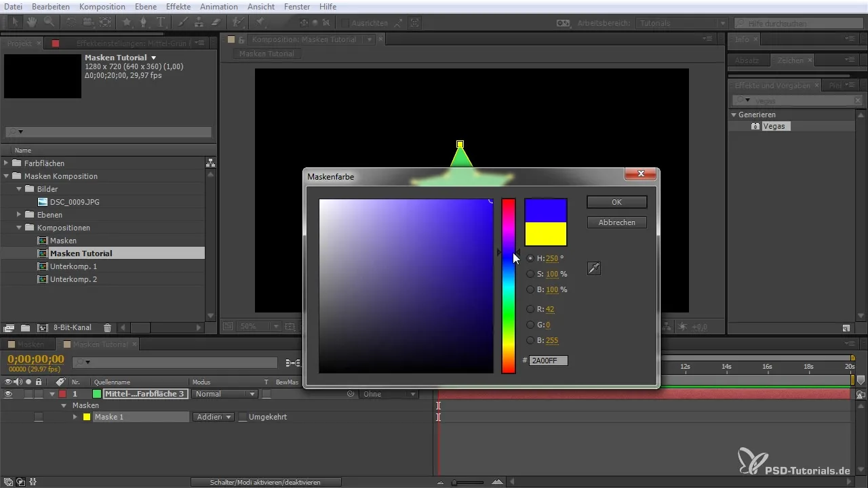
Task: Open Normal blend mode dropdown
Action: (x=225, y=394)
